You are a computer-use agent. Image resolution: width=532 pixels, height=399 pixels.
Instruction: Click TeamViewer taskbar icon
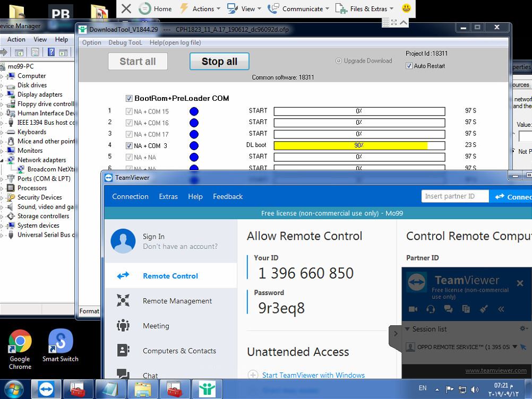coord(46,389)
